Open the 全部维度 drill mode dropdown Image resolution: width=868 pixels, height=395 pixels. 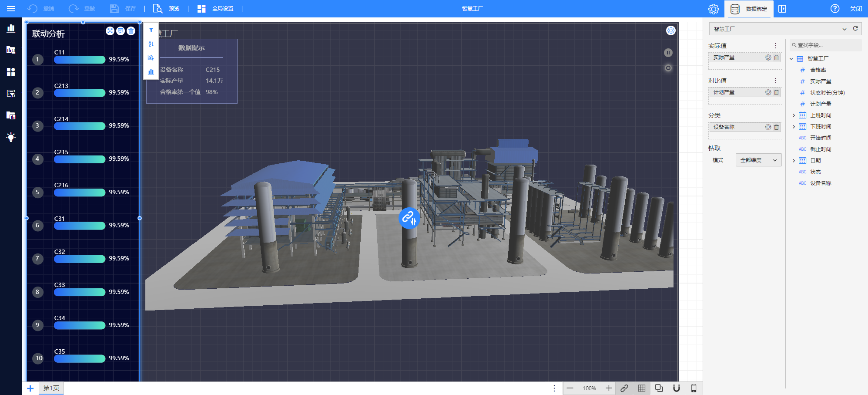pyautogui.click(x=758, y=160)
